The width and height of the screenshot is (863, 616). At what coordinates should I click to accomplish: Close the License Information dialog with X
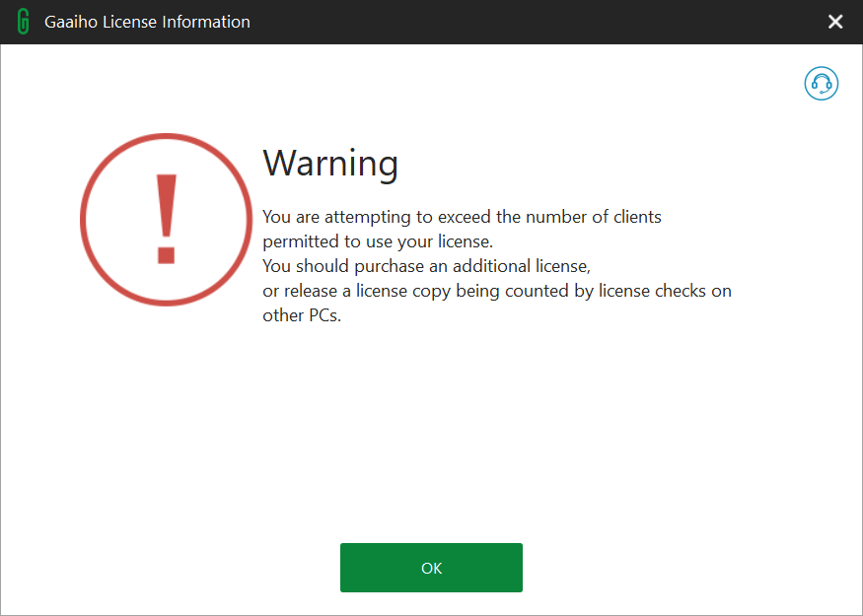[x=835, y=22]
